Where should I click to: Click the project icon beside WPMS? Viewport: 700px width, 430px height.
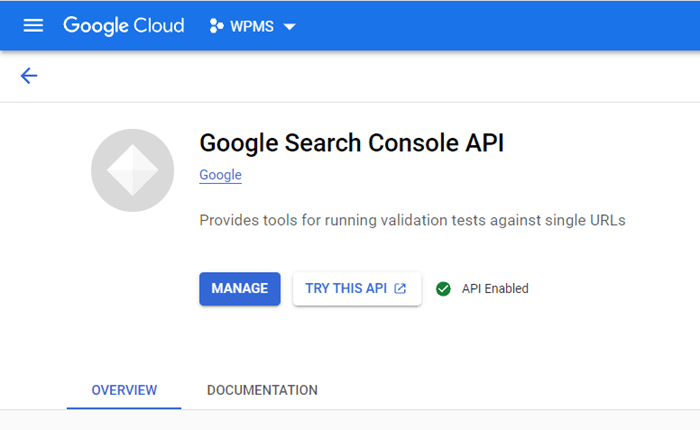[x=216, y=26]
